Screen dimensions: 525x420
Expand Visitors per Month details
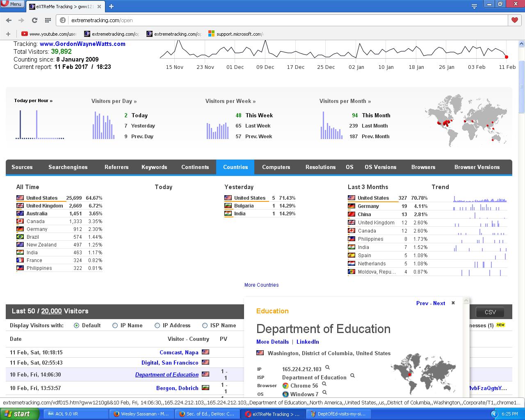tap(345, 101)
